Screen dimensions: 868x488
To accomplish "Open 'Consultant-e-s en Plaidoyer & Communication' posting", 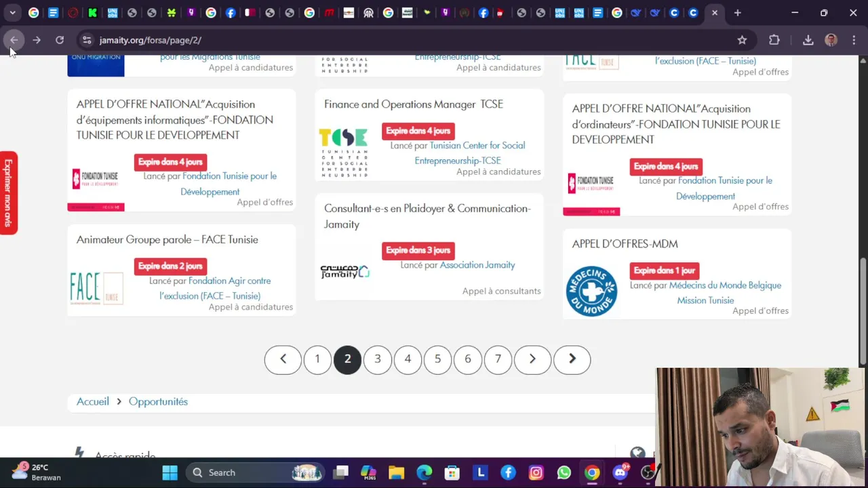I will click(427, 216).
